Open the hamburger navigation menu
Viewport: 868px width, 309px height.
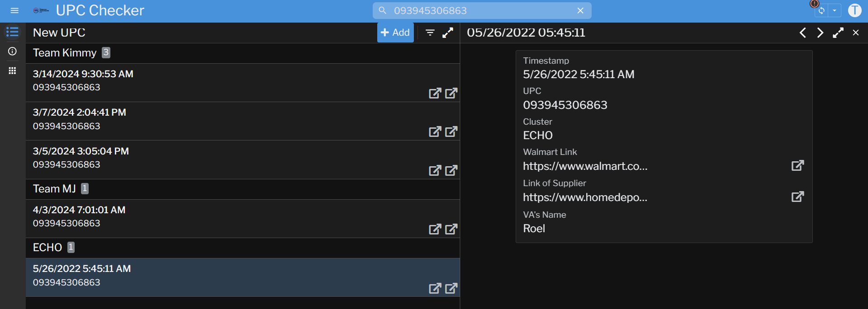click(14, 10)
